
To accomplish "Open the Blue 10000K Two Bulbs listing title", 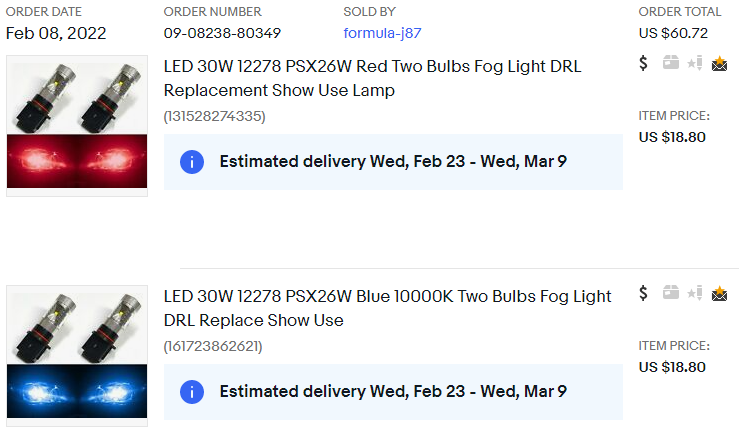I will pyautogui.click(x=387, y=308).
